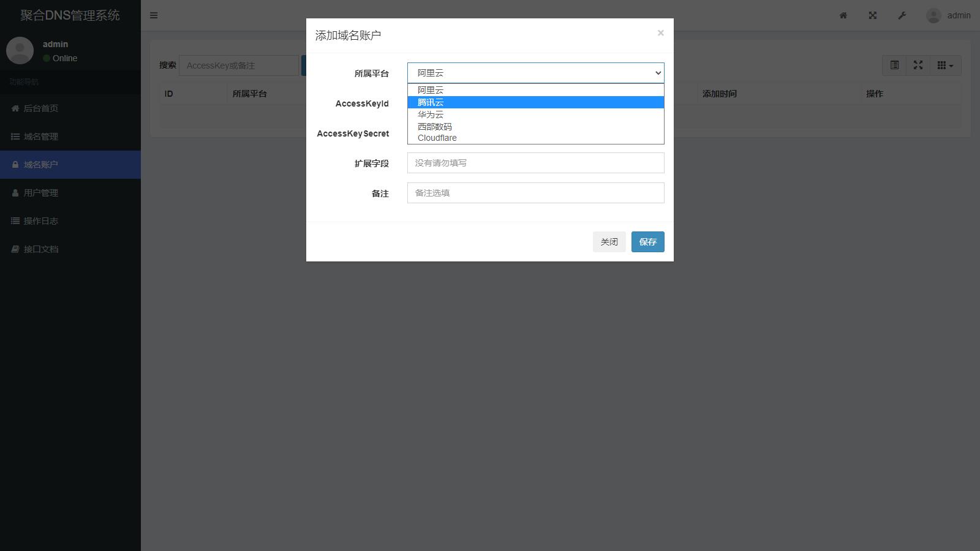Click the wrench settings icon in header
This screenshot has height=551, width=980.
tap(902, 15)
